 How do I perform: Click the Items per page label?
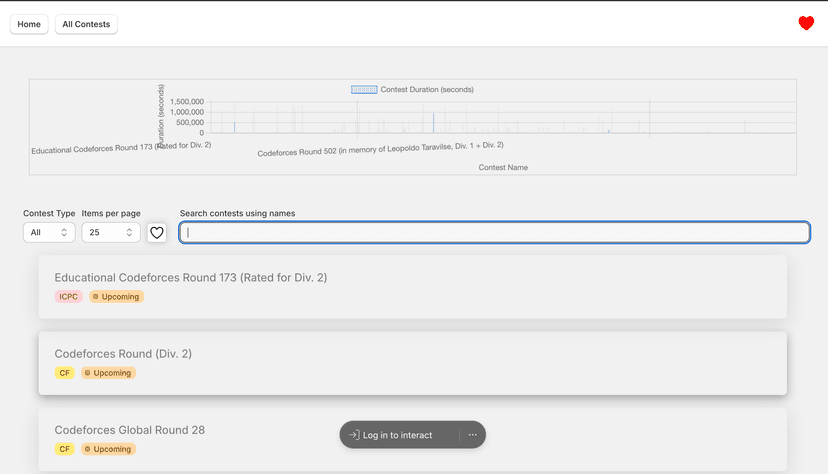point(111,213)
